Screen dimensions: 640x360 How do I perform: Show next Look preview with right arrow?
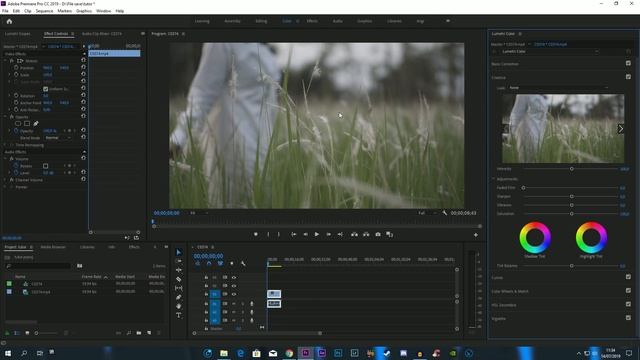click(x=620, y=129)
